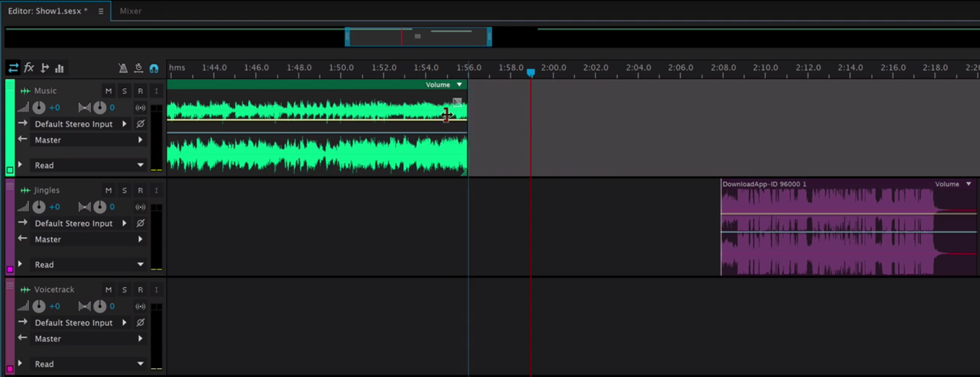Expand Jingles track automation lanes
980x377 pixels.
(20, 264)
